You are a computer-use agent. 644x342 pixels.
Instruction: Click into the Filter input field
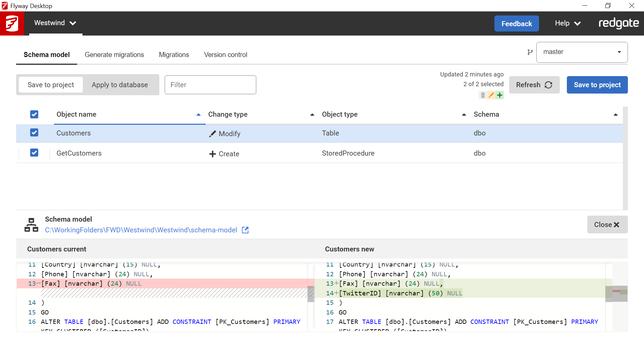[210, 85]
